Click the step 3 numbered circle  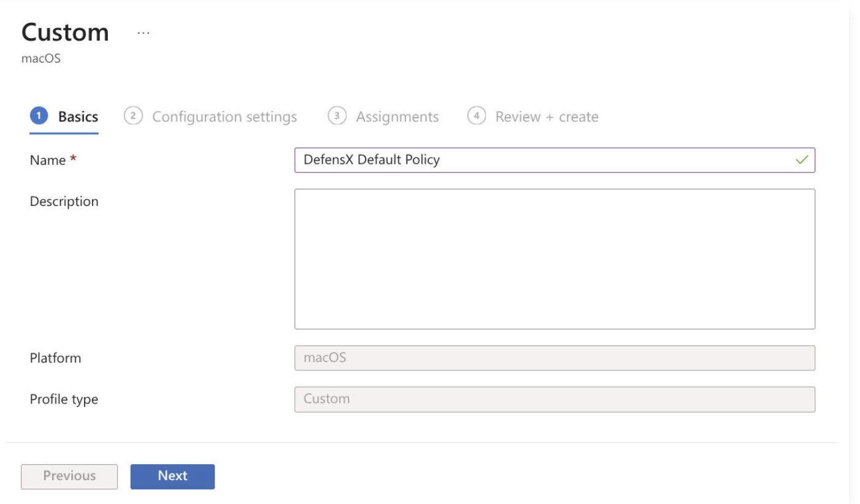point(337,116)
